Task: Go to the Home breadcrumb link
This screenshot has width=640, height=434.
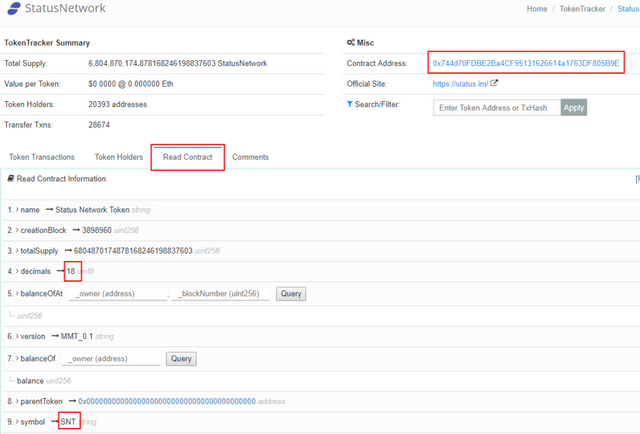Action: [x=537, y=9]
